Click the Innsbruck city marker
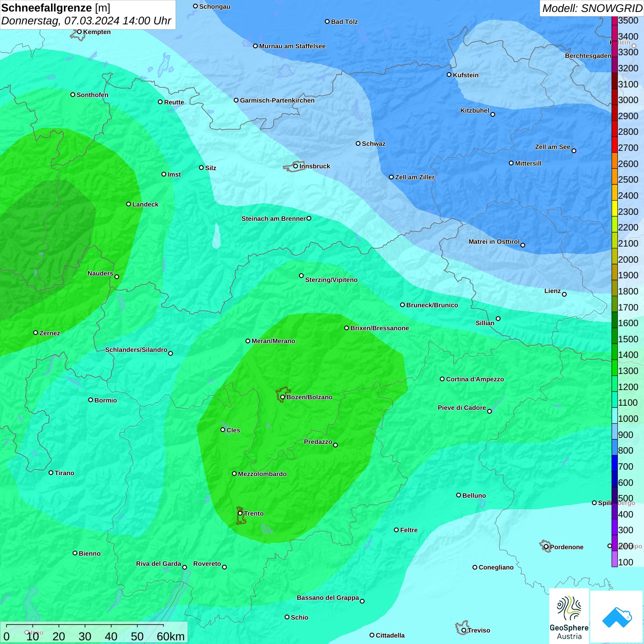This screenshot has width=644, height=644. click(x=296, y=166)
